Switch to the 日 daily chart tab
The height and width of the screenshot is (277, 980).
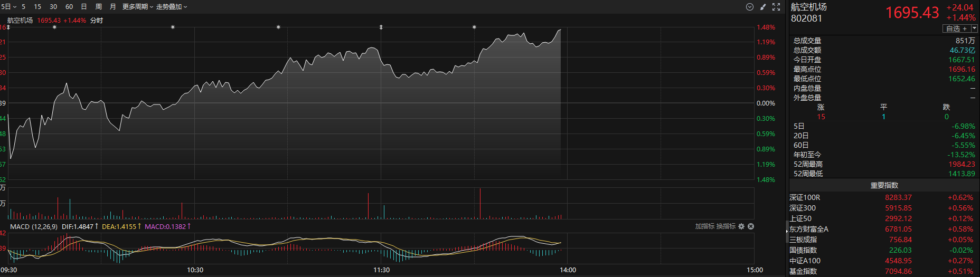(x=84, y=7)
